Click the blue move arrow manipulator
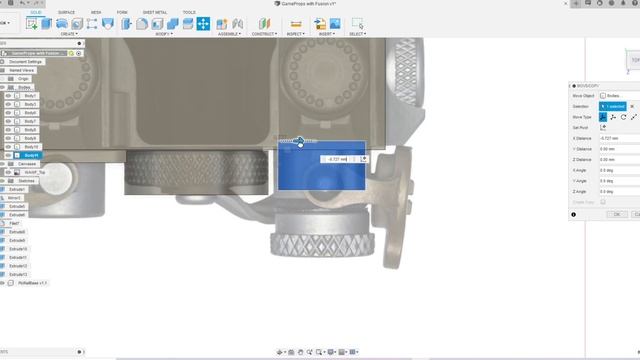 [299, 141]
